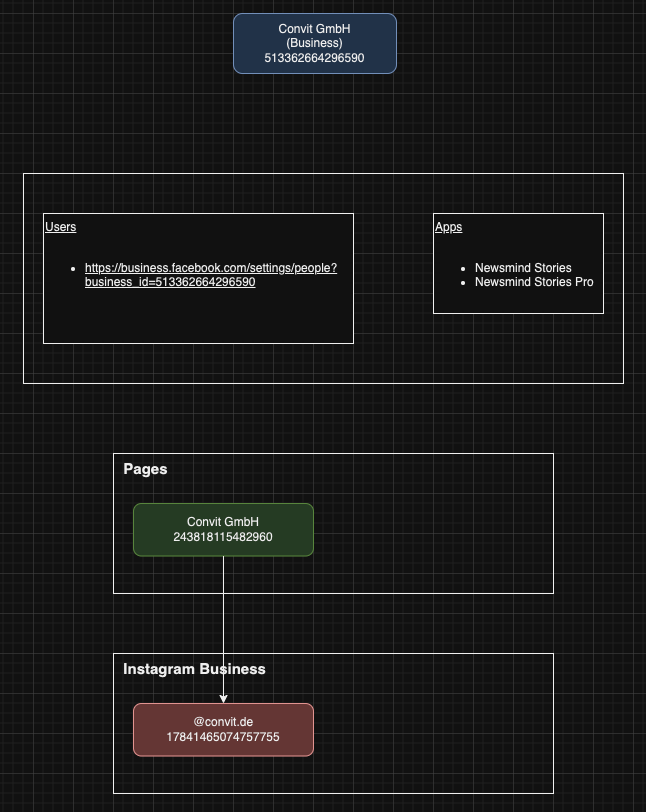Select the Newsmind Stories list item
The image size is (646, 812).
click(x=523, y=268)
